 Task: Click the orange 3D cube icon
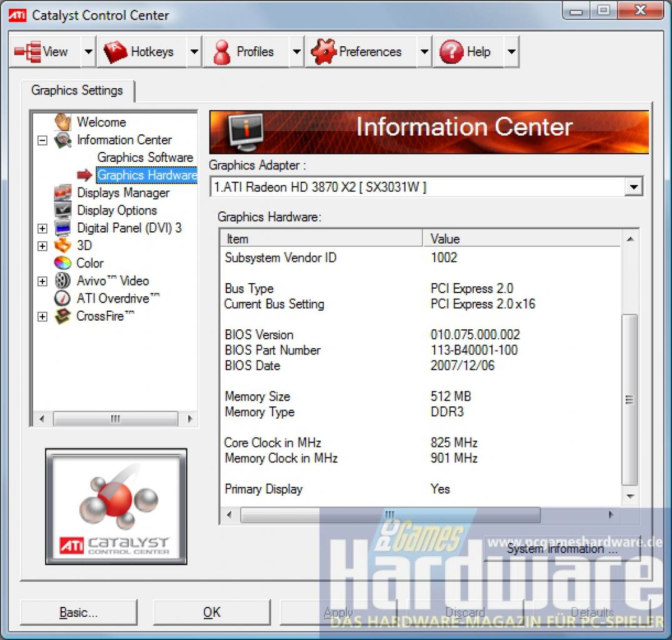[63, 246]
